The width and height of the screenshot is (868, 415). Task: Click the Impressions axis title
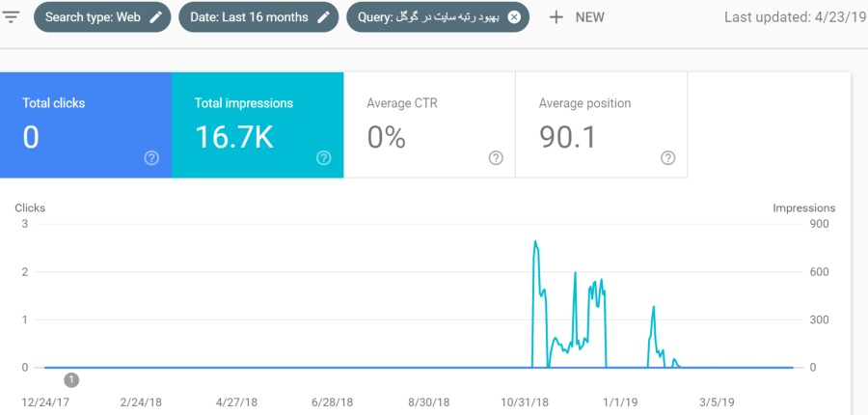[x=803, y=208]
